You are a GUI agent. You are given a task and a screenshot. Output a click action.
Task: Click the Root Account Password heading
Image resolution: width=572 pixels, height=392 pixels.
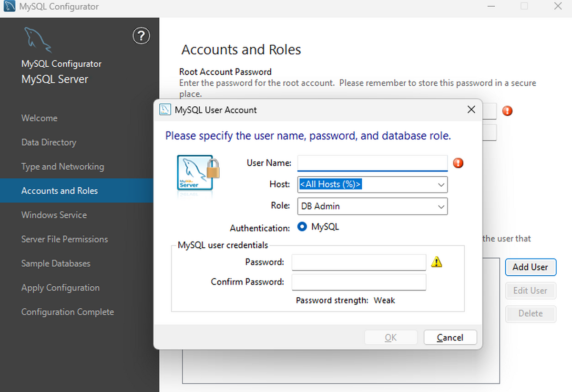click(225, 72)
